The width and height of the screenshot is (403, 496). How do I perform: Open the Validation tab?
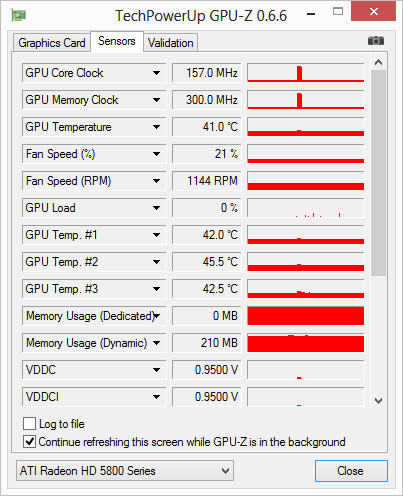pos(171,43)
